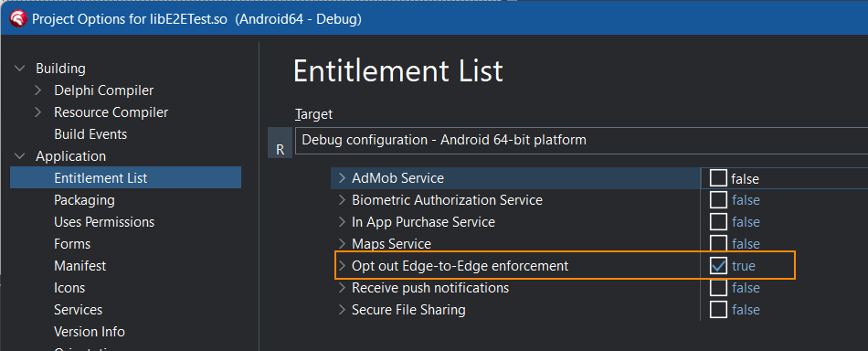Enable the Maps Service checkbox
This screenshot has width=868, height=351.
(x=718, y=243)
